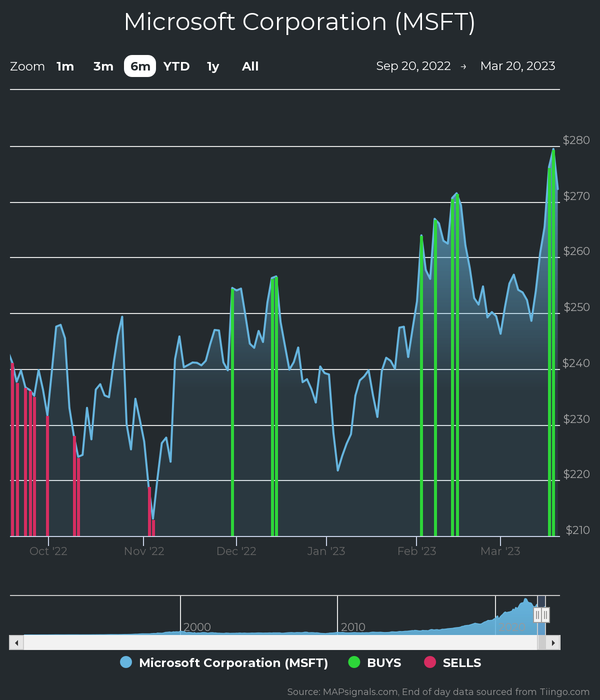Image resolution: width=600 pixels, height=700 pixels.
Task: Hide the BUYS signals via the legend
Action: (x=383, y=662)
